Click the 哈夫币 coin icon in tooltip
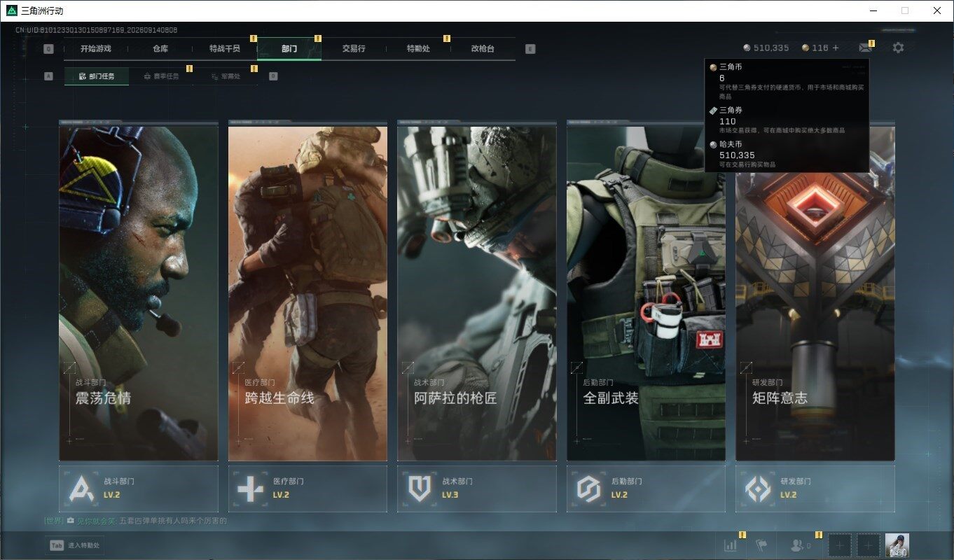Image resolution: width=954 pixels, height=560 pixels. point(713,144)
